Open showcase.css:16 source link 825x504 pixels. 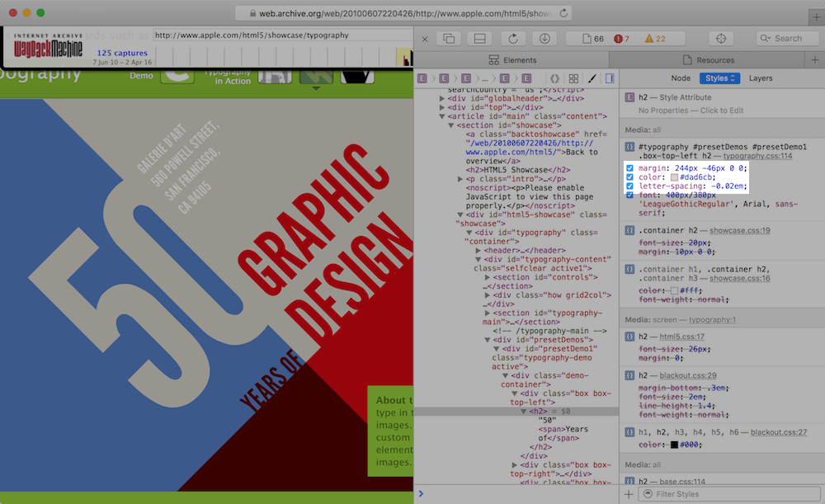[739, 278]
